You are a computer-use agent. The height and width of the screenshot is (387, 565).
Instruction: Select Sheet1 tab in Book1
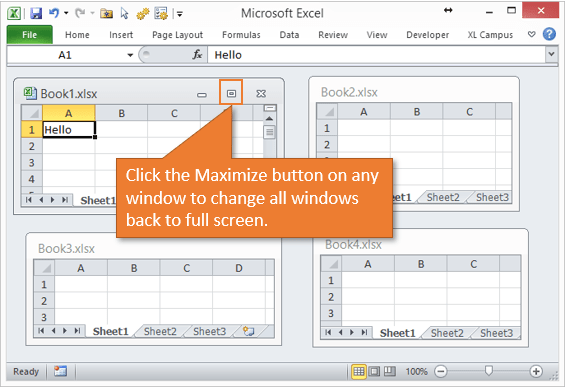[x=97, y=200]
